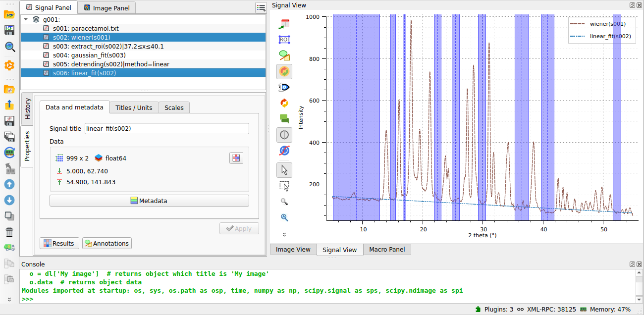This screenshot has width=644, height=315.
Task: Open the Macro Panel tab
Action: 387,250
